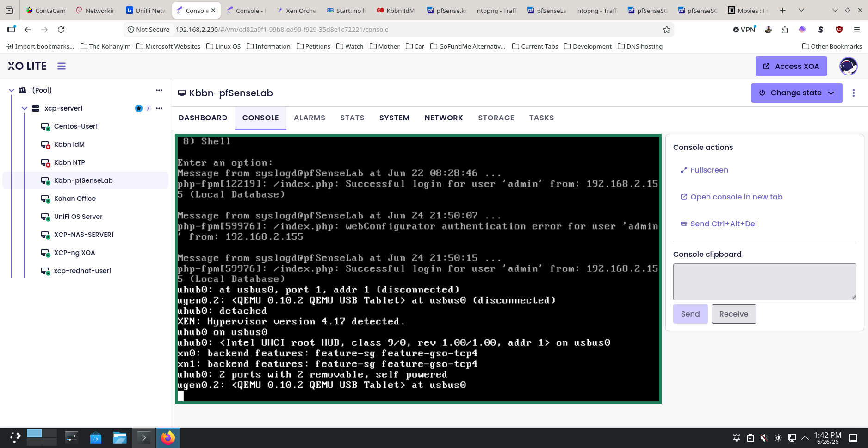
Task: Close the active Console tab
Action: [213, 10]
